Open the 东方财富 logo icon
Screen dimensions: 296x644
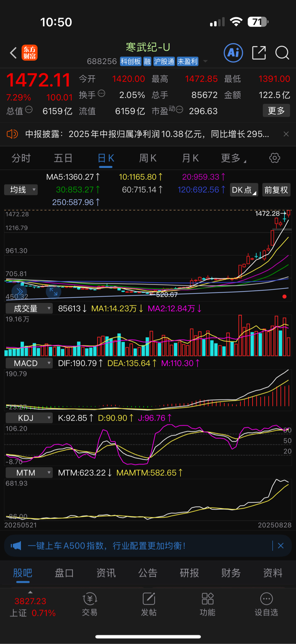tap(30, 53)
